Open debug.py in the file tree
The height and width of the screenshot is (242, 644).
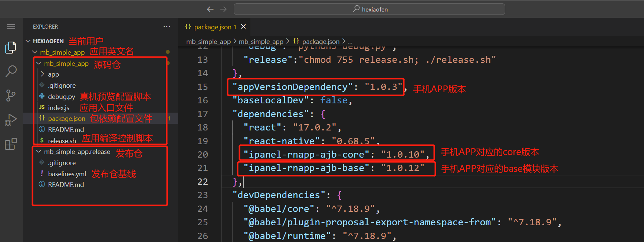pyautogui.click(x=61, y=97)
